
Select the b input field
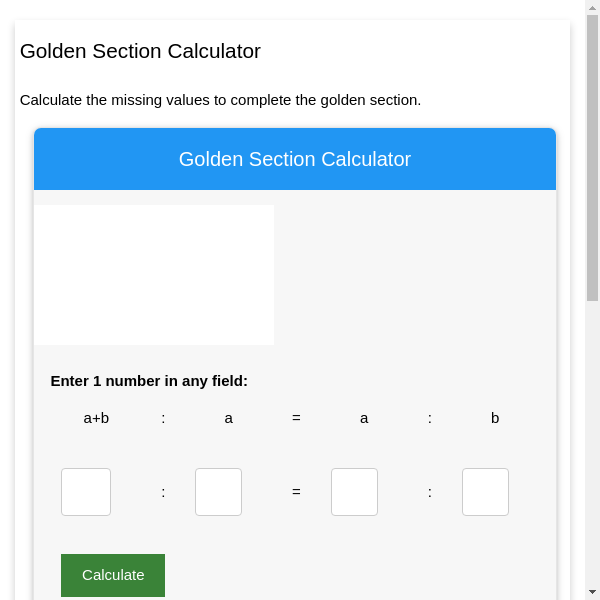point(485,492)
